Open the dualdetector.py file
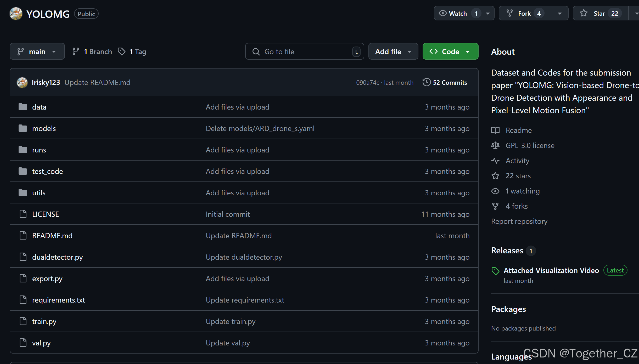The width and height of the screenshot is (639, 364). pos(57,257)
